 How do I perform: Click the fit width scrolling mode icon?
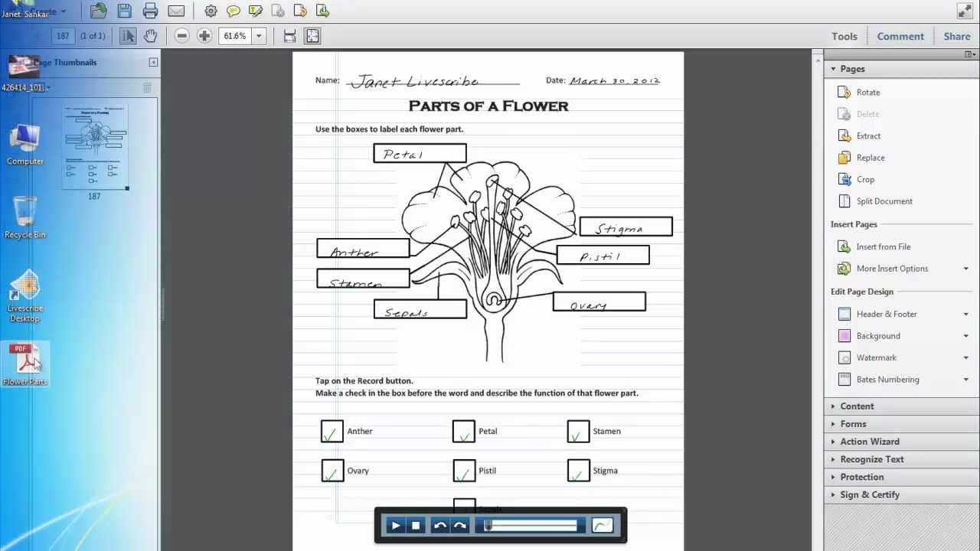(x=289, y=36)
